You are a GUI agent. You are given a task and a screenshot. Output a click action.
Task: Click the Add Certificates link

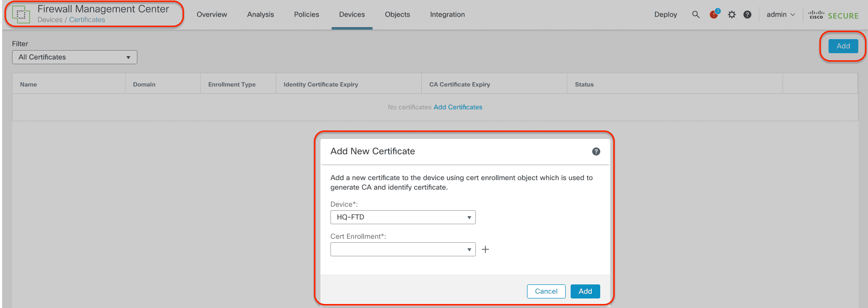click(x=458, y=107)
